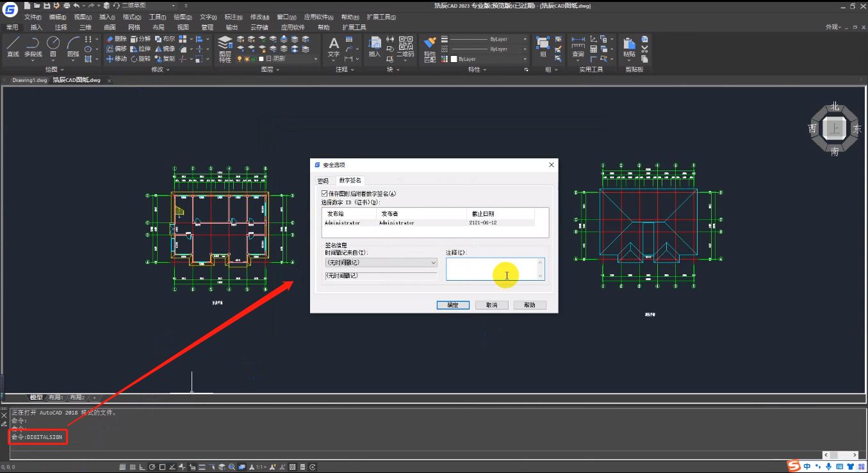Viewport: 868px width, 473px height.
Task: Open the workspace 二维草图 dropdown
Action: (x=173, y=6)
